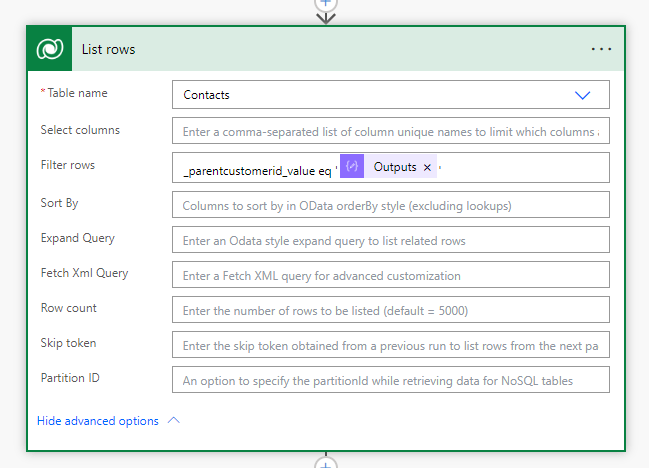Image resolution: width=649 pixels, height=468 pixels.
Task: Collapse options using the chevron up arrow
Action: tap(174, 421)
